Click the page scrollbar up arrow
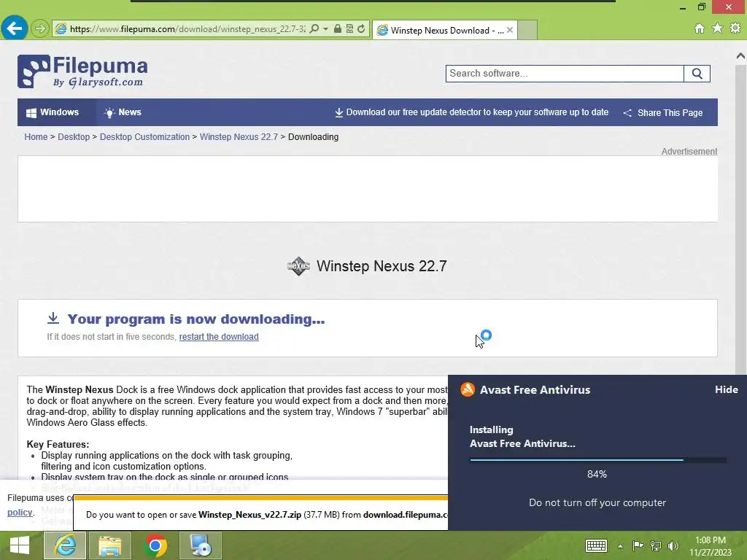This screenshot has height=560, width=747. pyautogui.click(x=741, y=55)
